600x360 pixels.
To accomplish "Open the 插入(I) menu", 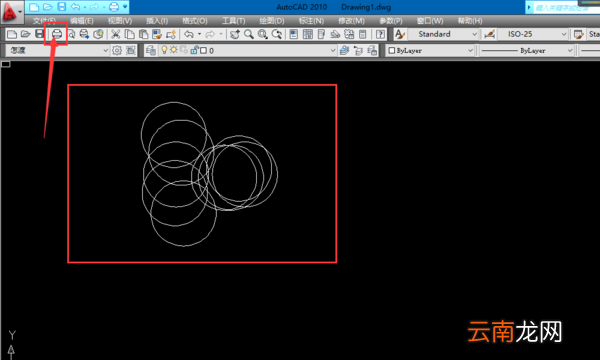I will point(157,21).
